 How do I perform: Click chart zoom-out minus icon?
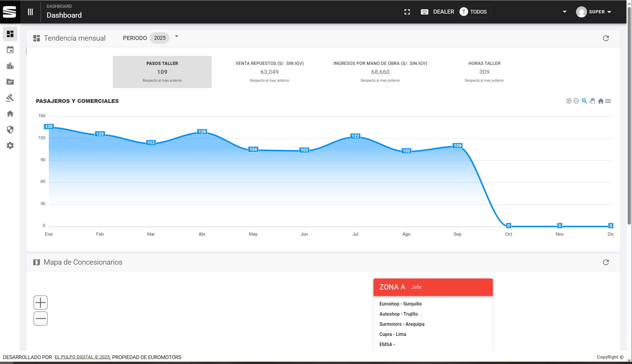(x=576, y=101)
